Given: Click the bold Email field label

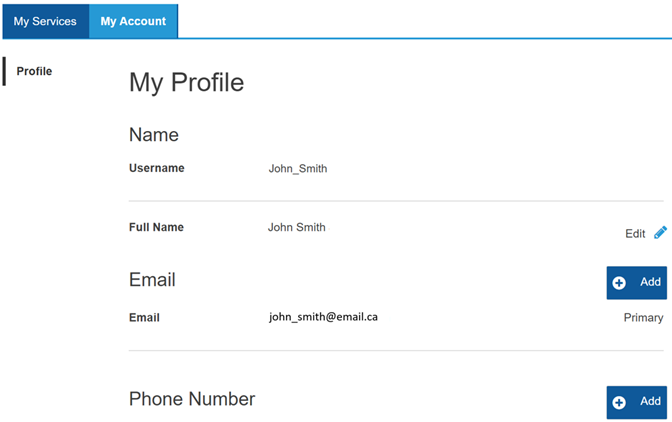Looking at the screenshot, I should coord(144,318).
